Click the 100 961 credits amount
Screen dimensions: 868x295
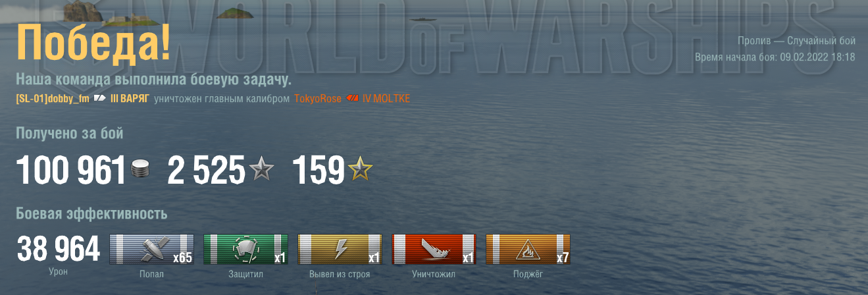tap(71, 171)
